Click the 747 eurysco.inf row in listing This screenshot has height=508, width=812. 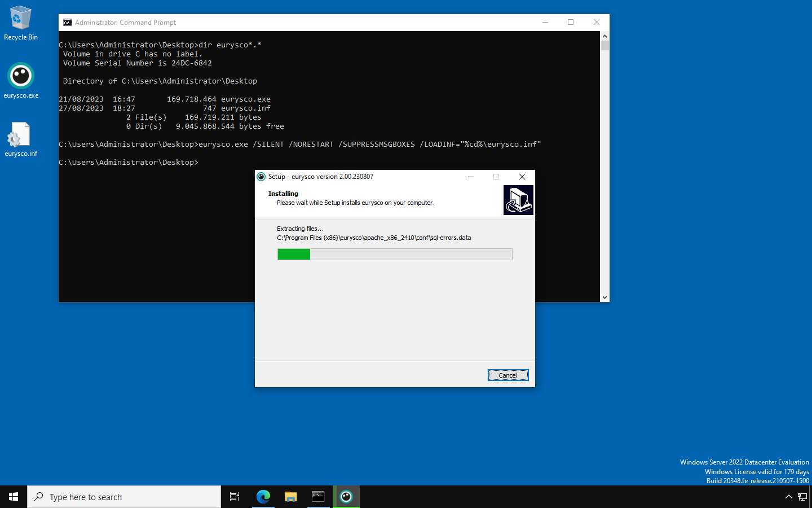coord(165,108)
